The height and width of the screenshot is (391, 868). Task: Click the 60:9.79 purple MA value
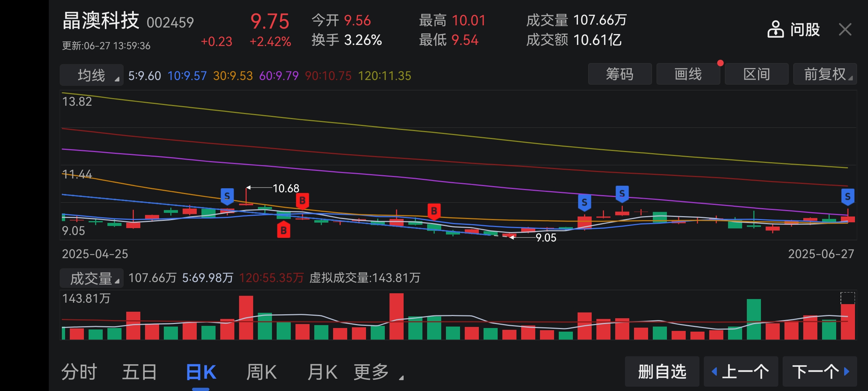point(279,76)
